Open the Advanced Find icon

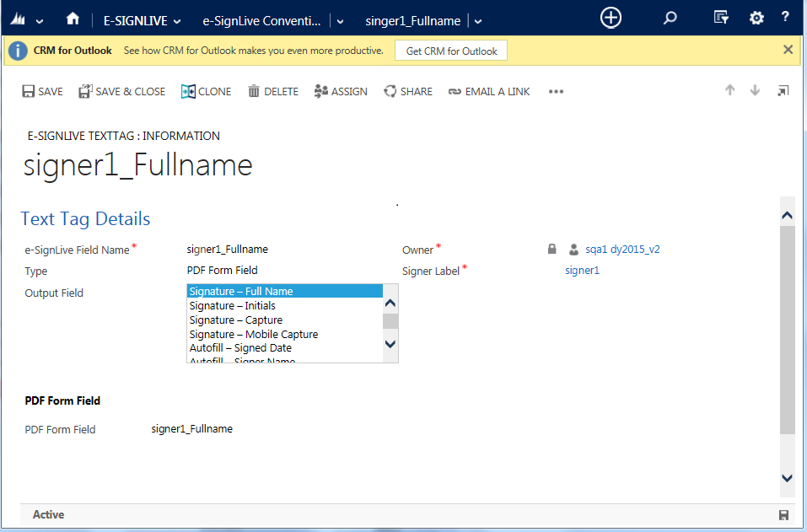click(721, 18)
